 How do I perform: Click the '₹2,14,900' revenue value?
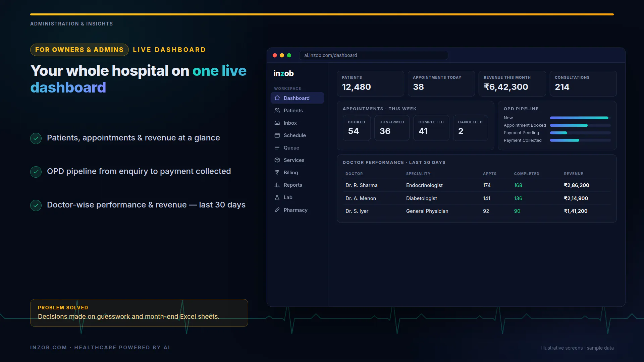point(576,198)
